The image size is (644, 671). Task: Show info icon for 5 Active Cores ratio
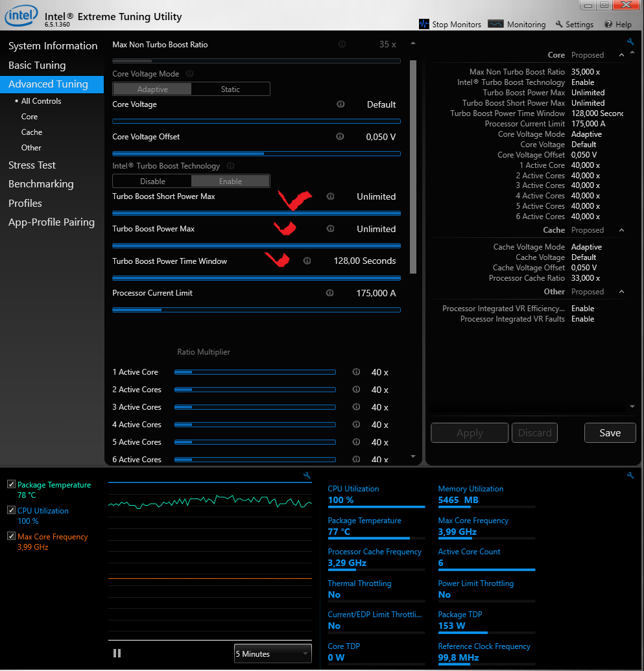[356, 441]
